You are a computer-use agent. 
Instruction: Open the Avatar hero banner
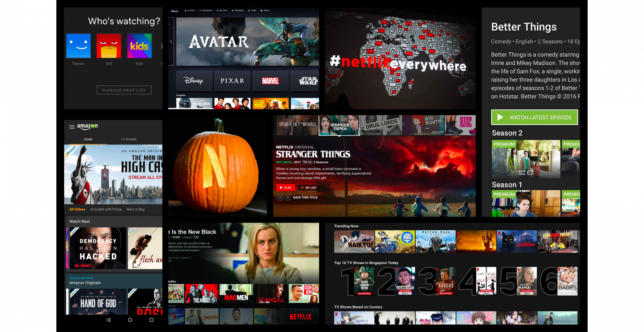coord(248,42)
